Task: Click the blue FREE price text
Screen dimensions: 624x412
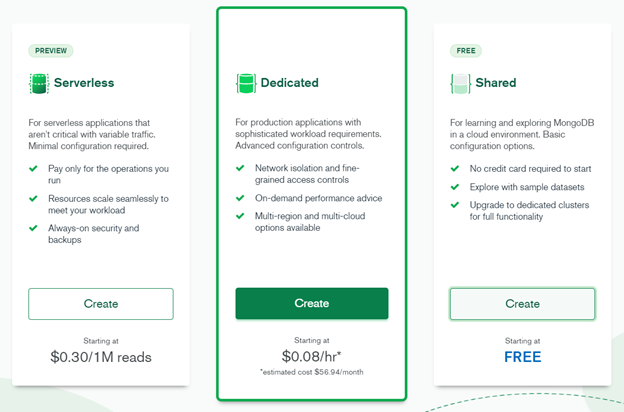Action: pos(522,357)
